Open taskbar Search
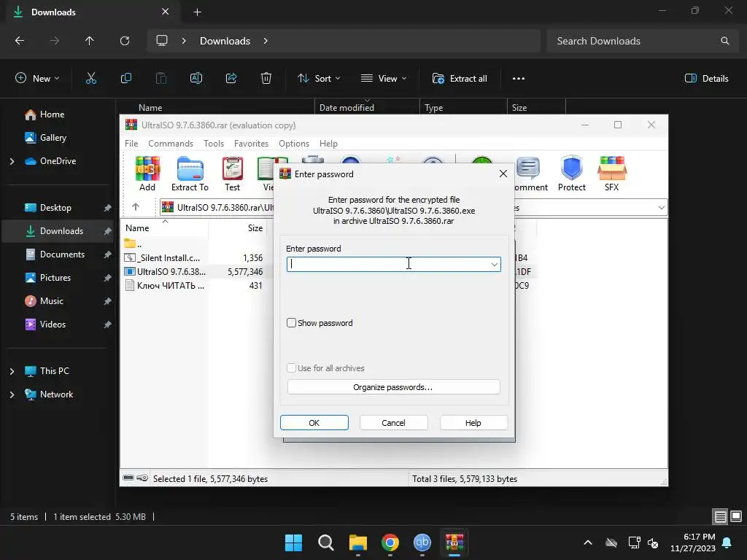The image size is (747, 560). [326, 542]
